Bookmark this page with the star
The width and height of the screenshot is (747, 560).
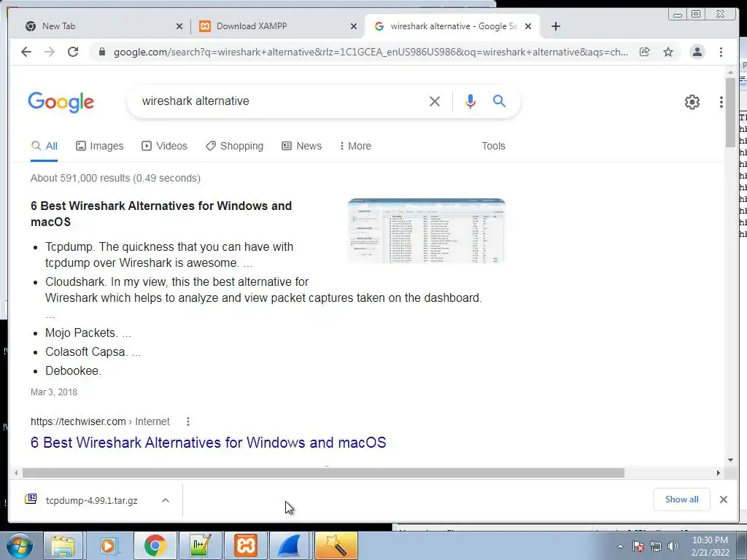(668, 52)
